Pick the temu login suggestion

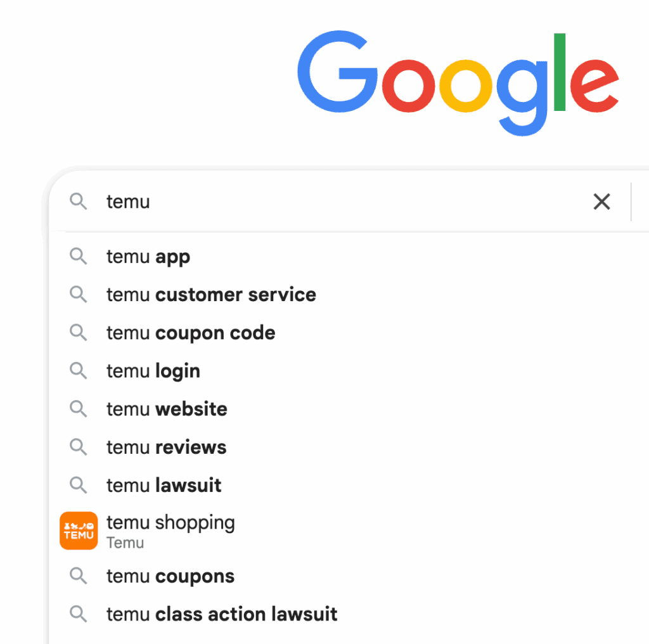pos(153,371)
